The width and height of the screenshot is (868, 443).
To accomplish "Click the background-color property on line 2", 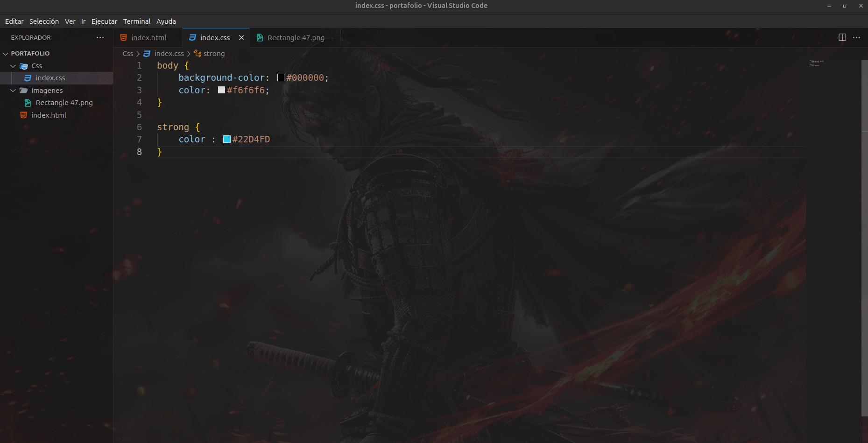I will pos(221,78).
